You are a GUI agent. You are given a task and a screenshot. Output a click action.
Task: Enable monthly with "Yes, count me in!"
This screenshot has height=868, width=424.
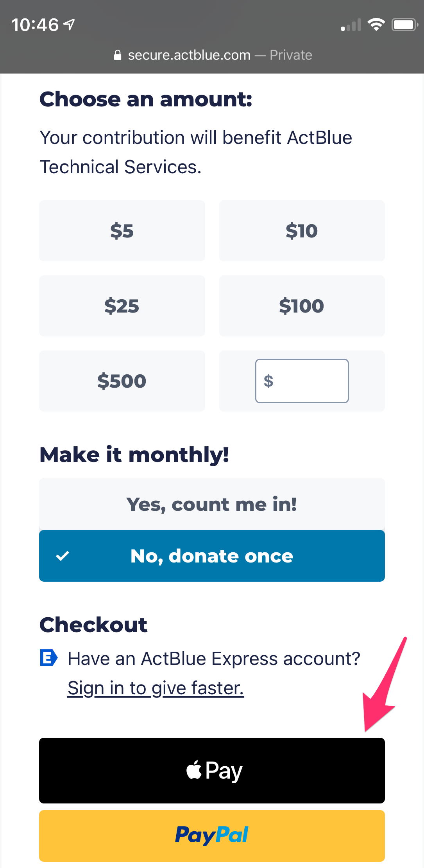click(212, 504)
